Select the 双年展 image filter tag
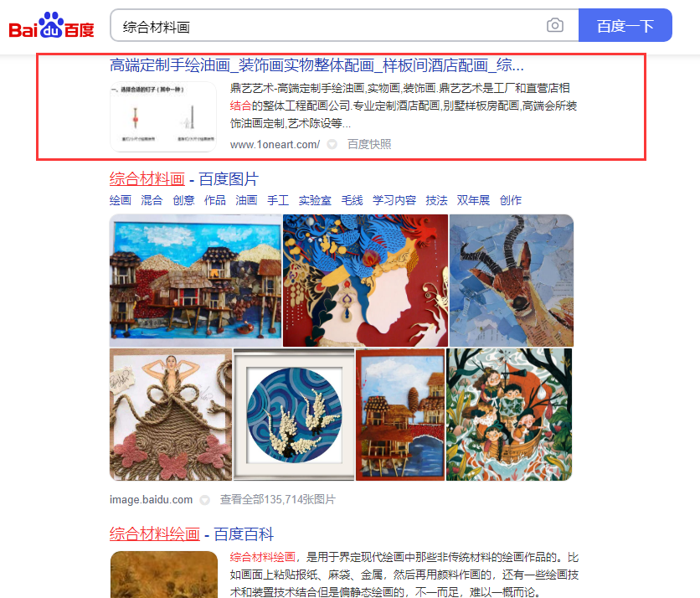 click(x=473, y=200)
